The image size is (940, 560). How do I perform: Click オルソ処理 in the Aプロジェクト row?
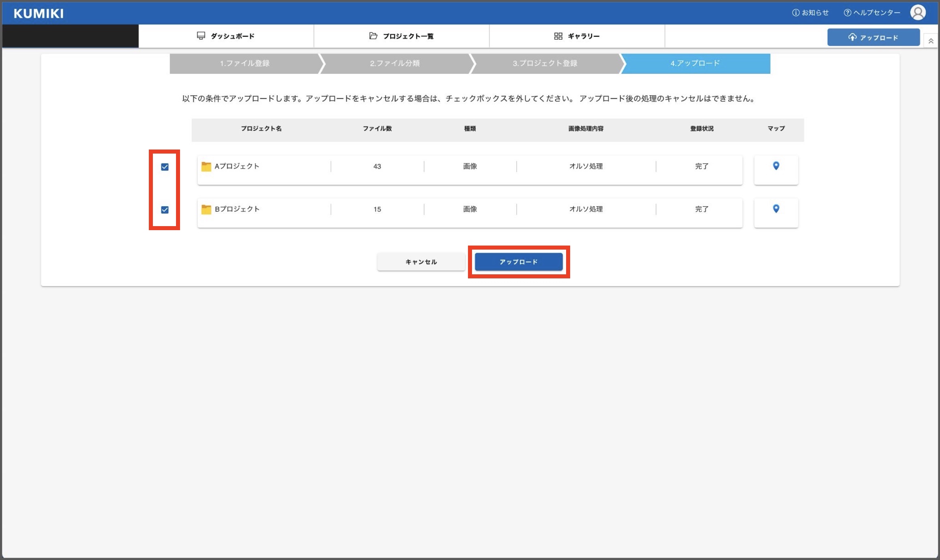click(x=586, y=166)
